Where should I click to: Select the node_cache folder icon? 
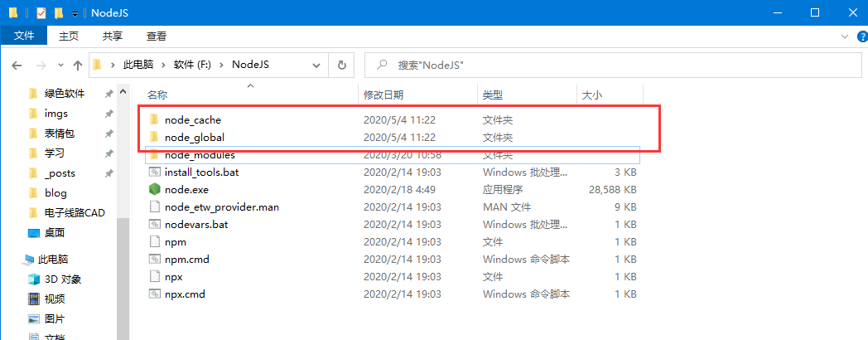(153, 120)
